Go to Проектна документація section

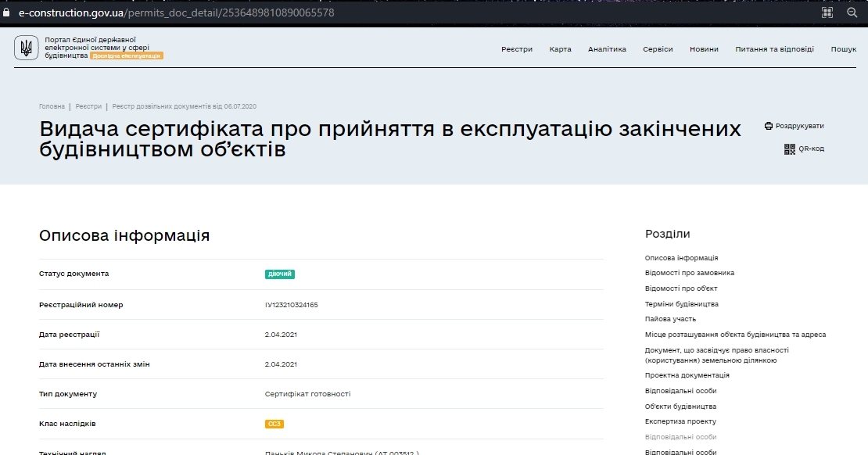(687, 375)
